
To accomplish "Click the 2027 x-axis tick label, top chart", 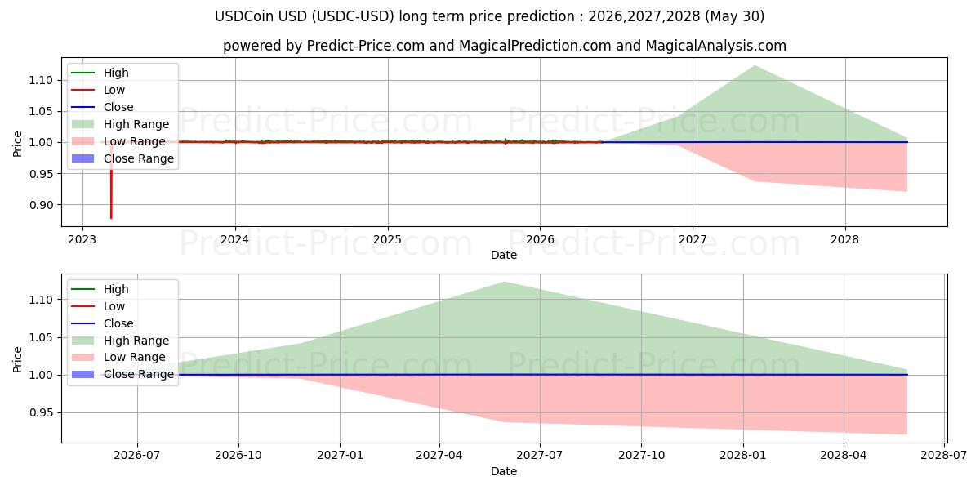I will (693, 240).
